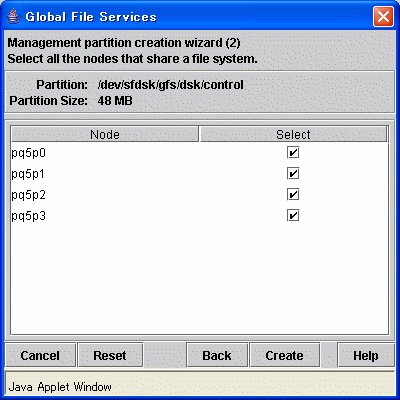The width and height of the screenshot is (400, 400).
Task: Close the Global File Services window
Action: [383, 17]
